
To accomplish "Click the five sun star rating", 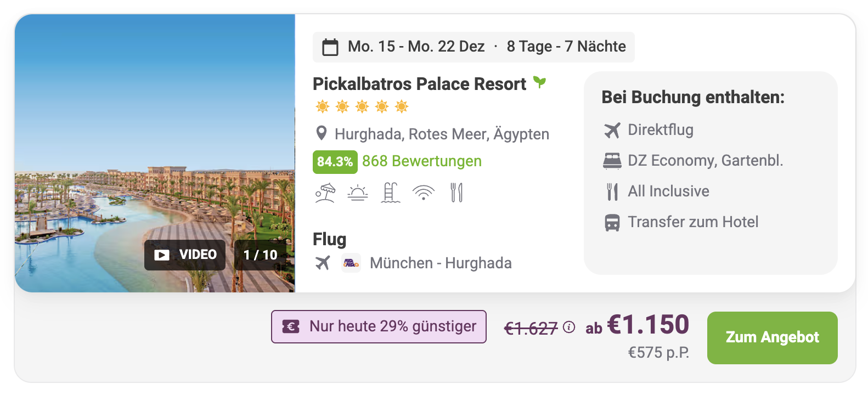I will point(362,106).
